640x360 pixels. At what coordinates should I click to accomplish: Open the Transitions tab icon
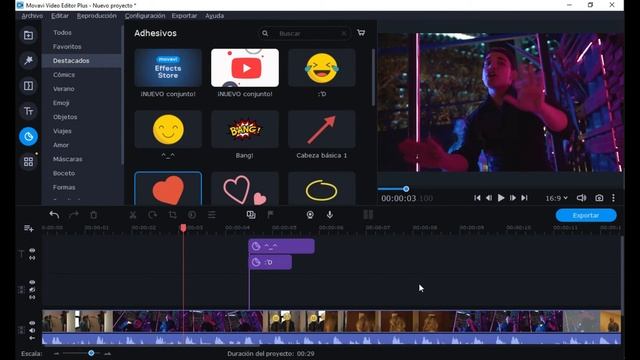pyautogui.click(x=28, y=86)
